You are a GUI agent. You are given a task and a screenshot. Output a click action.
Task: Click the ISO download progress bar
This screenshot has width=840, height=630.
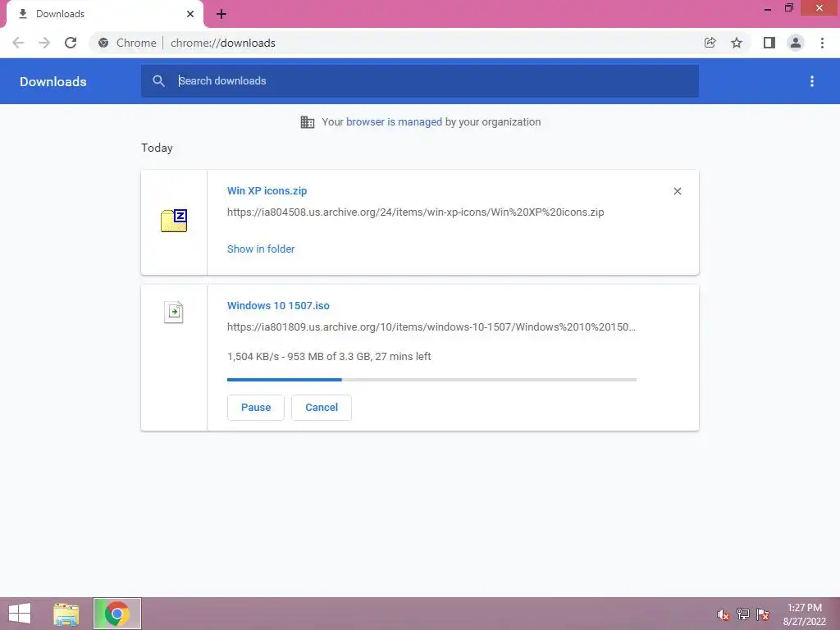[x=431, y=380]
